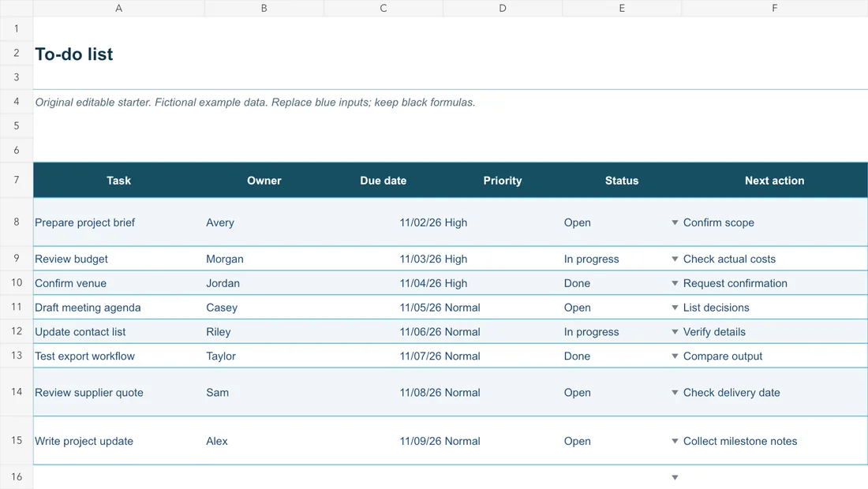This screenshot has height=489, width=868.
Task: Click the 'Priority' column header cell
Action: (503, 181)
